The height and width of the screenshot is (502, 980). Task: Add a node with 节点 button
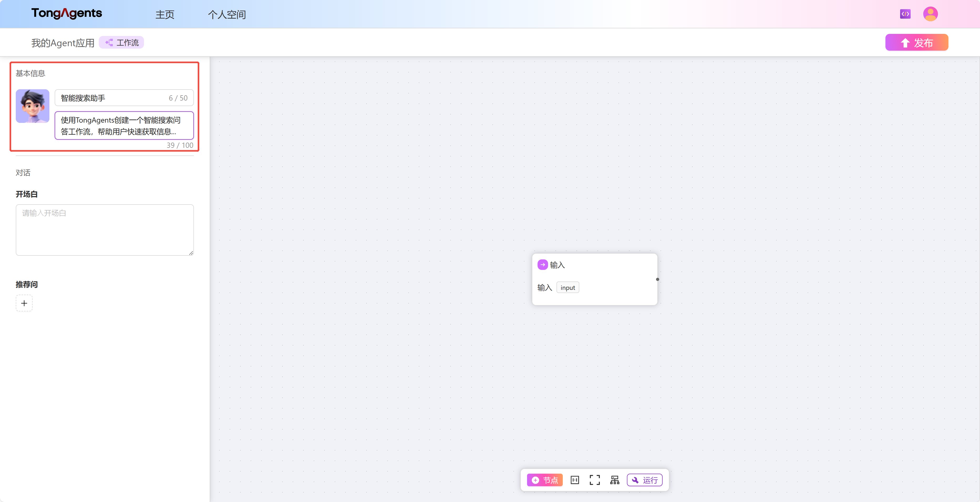pyautogui.click(x=544, y=480)
